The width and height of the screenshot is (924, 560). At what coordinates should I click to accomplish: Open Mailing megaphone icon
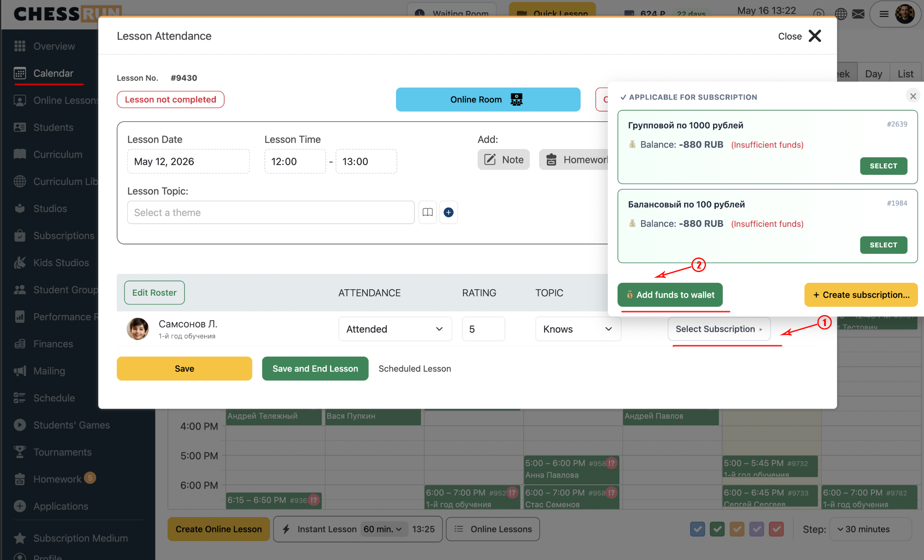(x=20, y=371)
